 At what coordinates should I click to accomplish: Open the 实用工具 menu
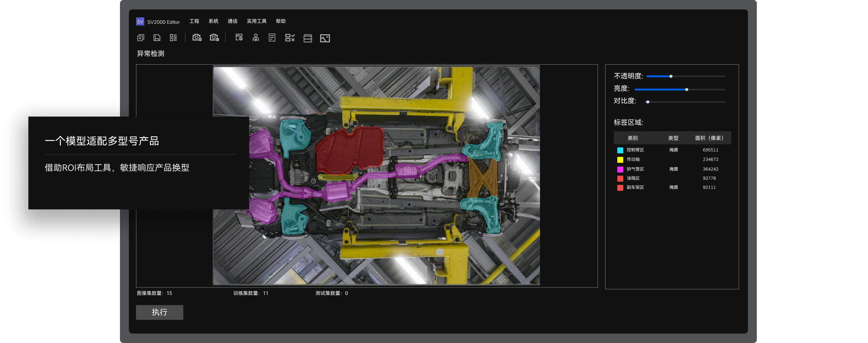click(x=256, y=21)
